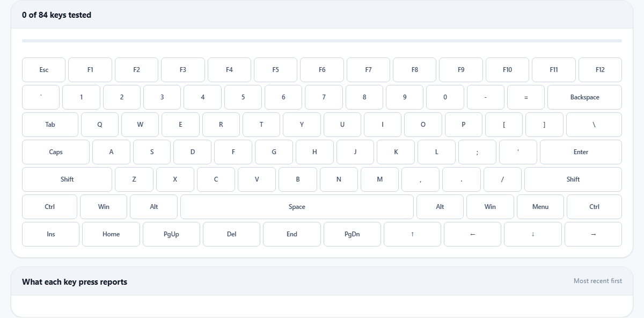Click the Caps key

coord(56,152)
